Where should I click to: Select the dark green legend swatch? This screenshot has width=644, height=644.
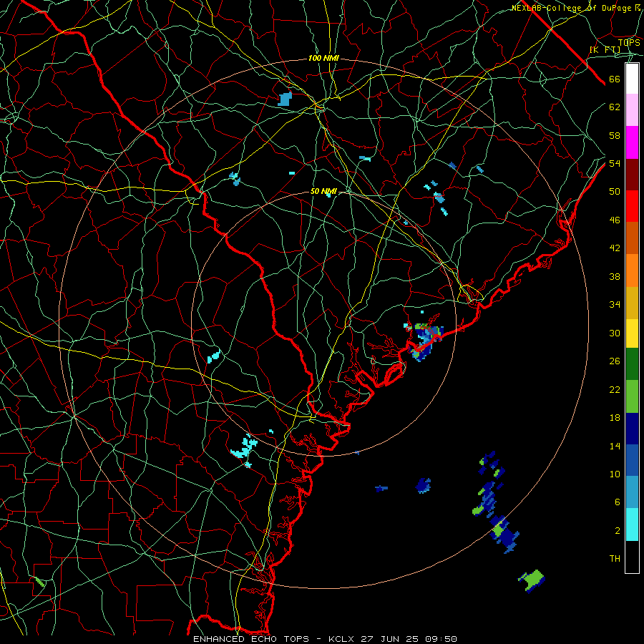coord(632,364)
